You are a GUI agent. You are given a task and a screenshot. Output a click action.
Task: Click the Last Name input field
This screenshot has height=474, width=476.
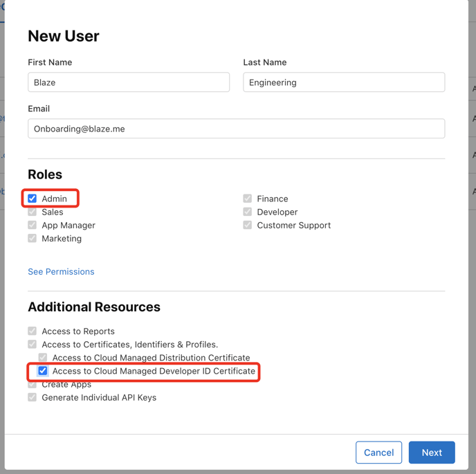(344, 82)
